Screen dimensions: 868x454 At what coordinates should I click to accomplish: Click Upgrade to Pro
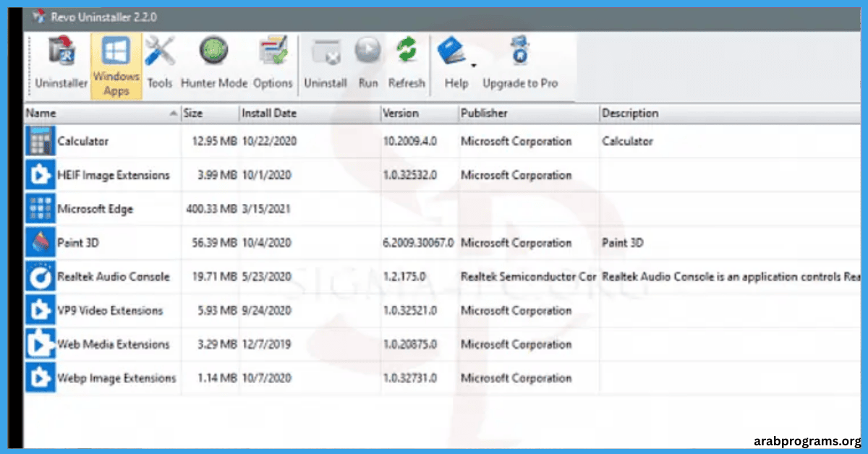[x=520, y=64]
